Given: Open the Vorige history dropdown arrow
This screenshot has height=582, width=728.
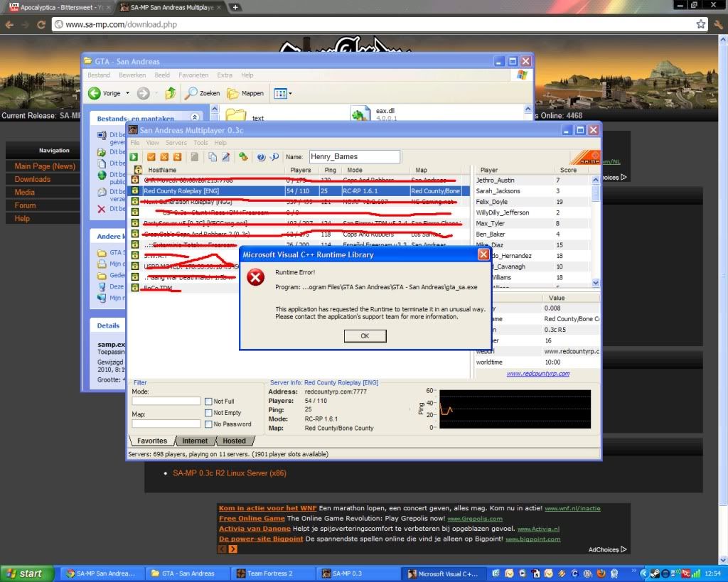Looking at the screenshot, I should coord(128,93).
